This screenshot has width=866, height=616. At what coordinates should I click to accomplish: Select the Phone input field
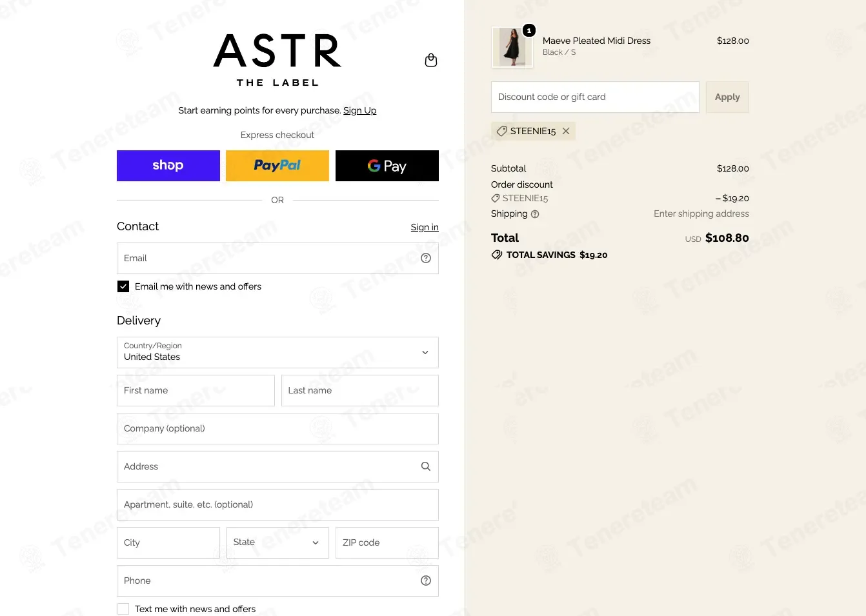(x=277, y=581)
